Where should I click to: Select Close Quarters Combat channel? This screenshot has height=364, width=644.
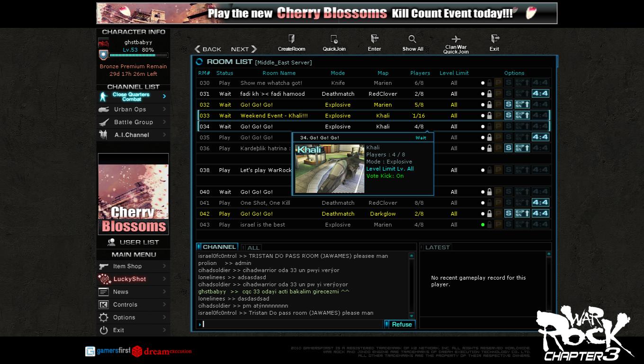133,96
